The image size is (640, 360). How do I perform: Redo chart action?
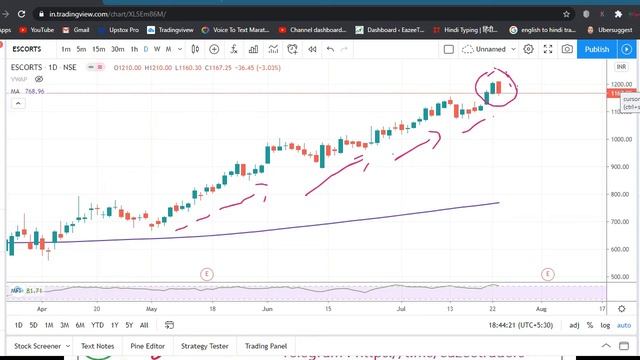pos(344,49)
